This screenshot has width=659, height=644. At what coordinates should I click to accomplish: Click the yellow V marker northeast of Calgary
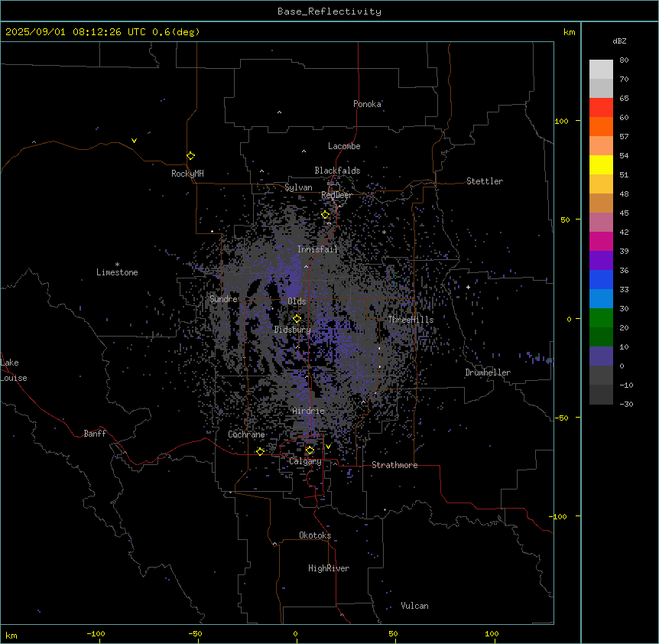point(328,447)
